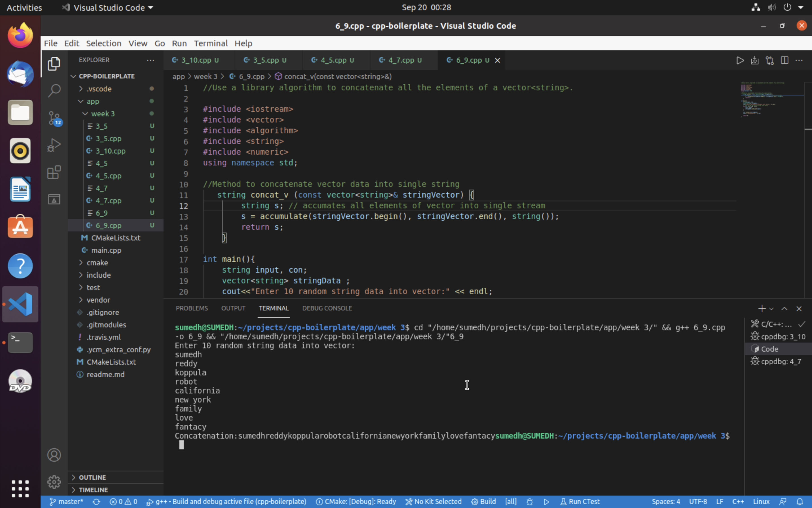Open the Explorer view in activity bar
The width and height of the screenshot is (812, 508).
coord(54,63)
